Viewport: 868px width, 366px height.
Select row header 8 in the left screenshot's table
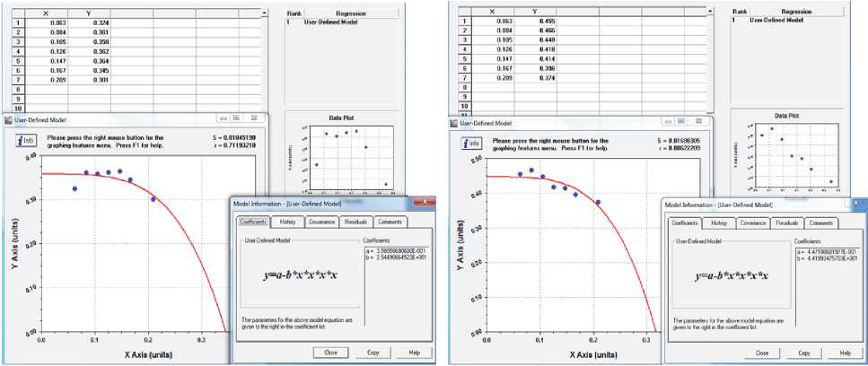point(18,90)
